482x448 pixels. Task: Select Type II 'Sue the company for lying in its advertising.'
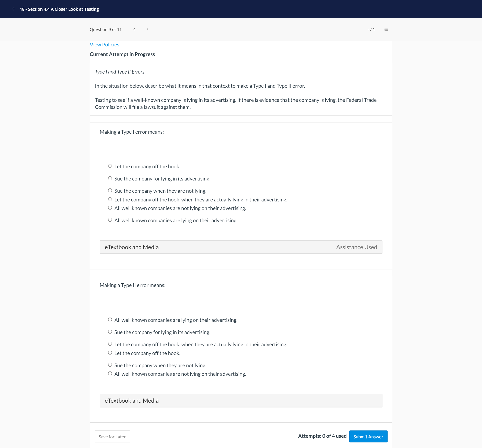click(110, 332)
